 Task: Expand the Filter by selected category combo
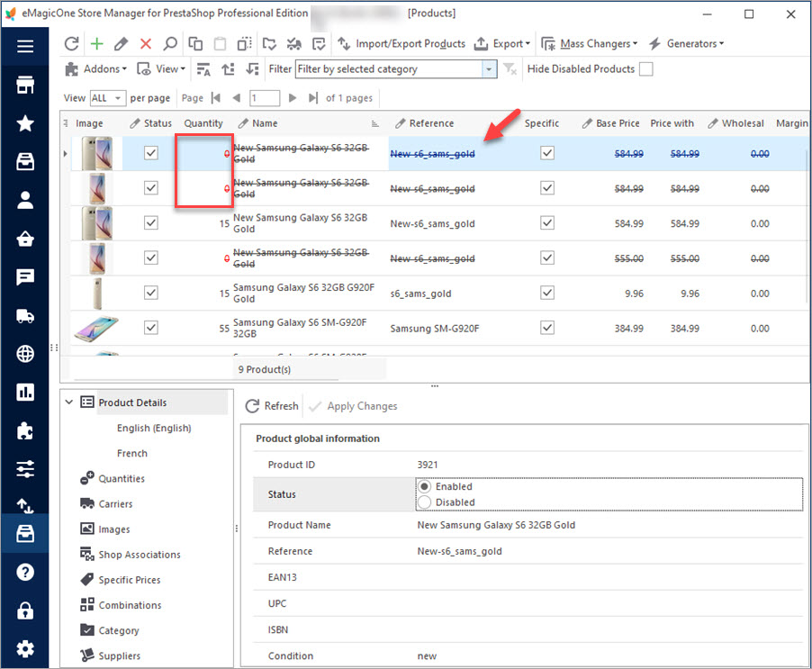[488, 69]
